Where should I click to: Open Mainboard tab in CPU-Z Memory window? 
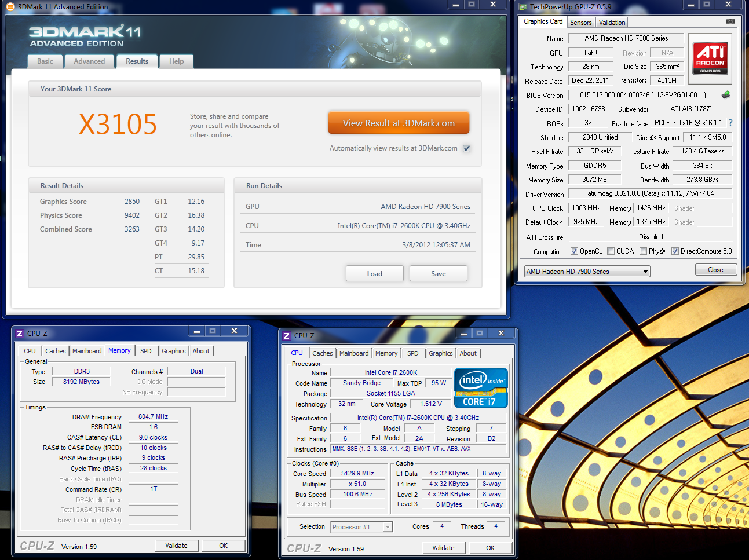[87, 351]
